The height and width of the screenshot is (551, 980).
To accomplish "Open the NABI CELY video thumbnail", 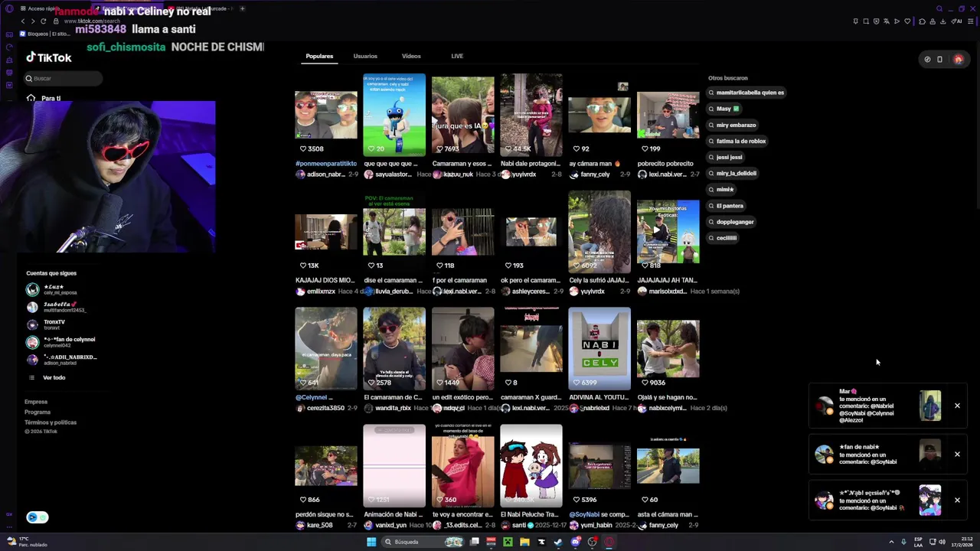I will point(599,348).
